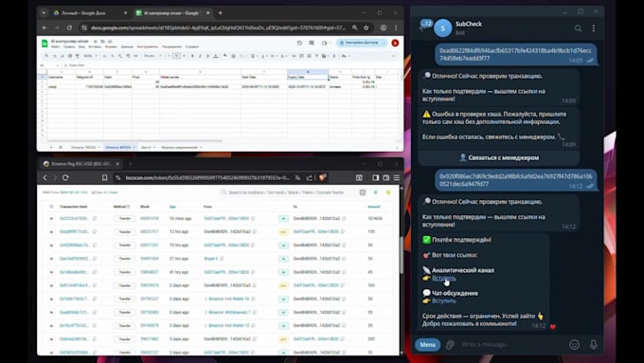Open the text color picker in Sheets

click(216, 56)
